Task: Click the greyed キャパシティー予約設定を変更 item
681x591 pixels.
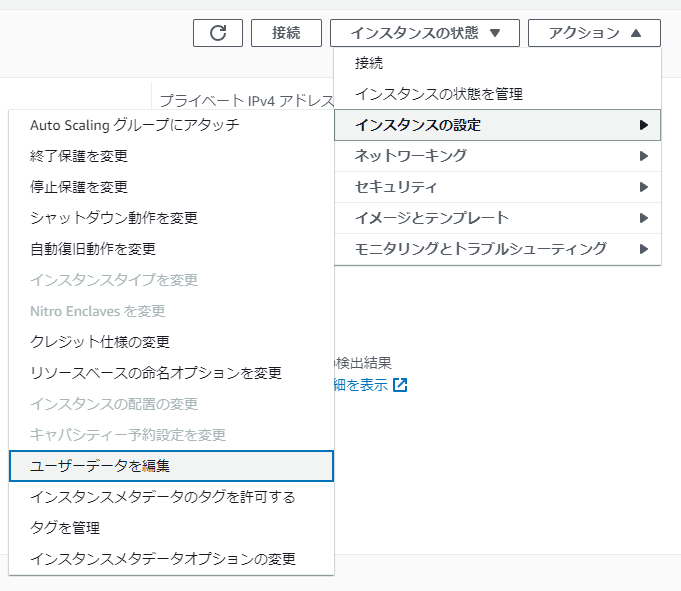Action: coord(171,435)
